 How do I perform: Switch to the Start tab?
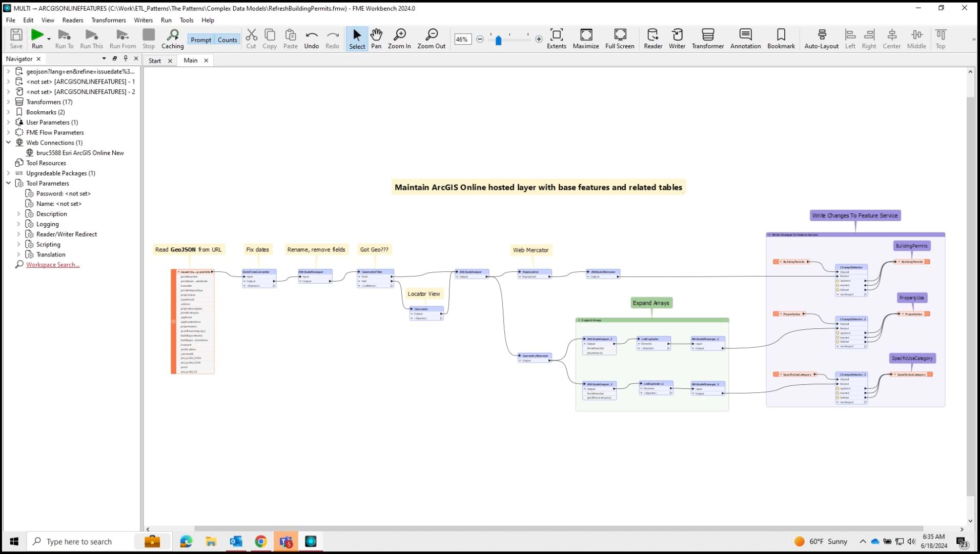pos(154,61)
